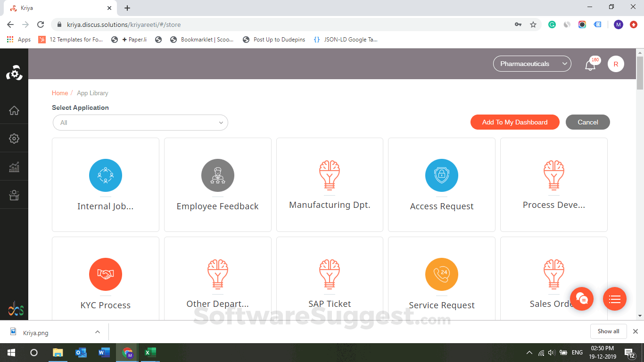
Task: Click the page vertical scrollbar
Action: [x=640, y=184]
